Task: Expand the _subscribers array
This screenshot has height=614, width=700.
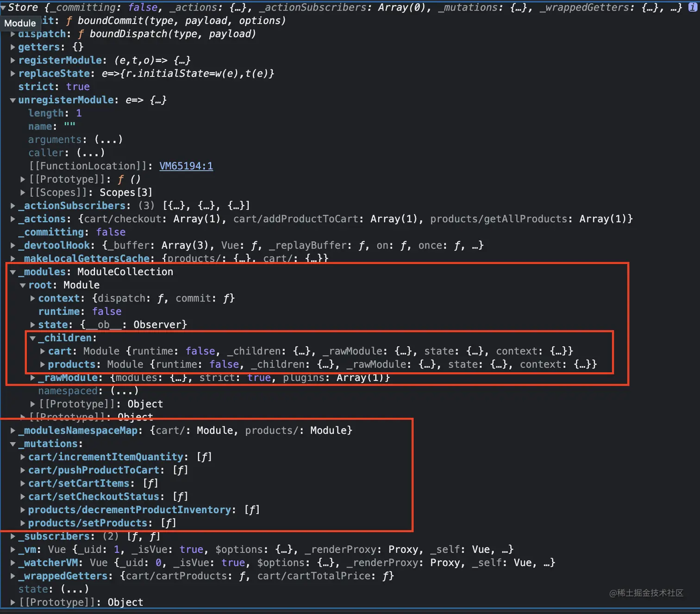Action: [13, 536]
